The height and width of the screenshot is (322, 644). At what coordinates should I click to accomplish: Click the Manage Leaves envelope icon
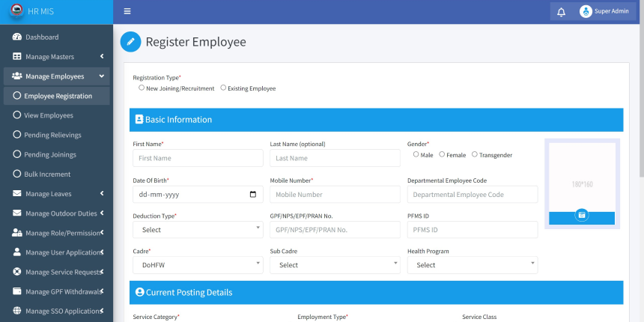(16, 193)
